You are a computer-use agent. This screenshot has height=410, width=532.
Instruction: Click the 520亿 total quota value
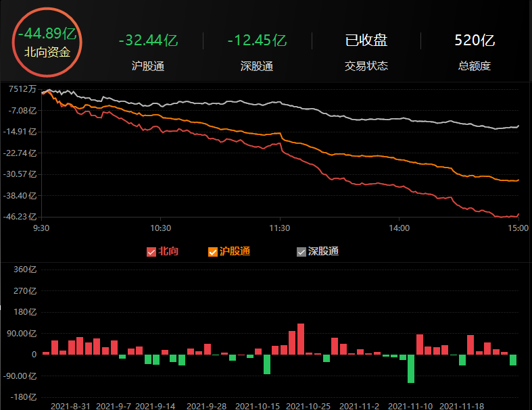pyautogui.click(x=475, y=41)
